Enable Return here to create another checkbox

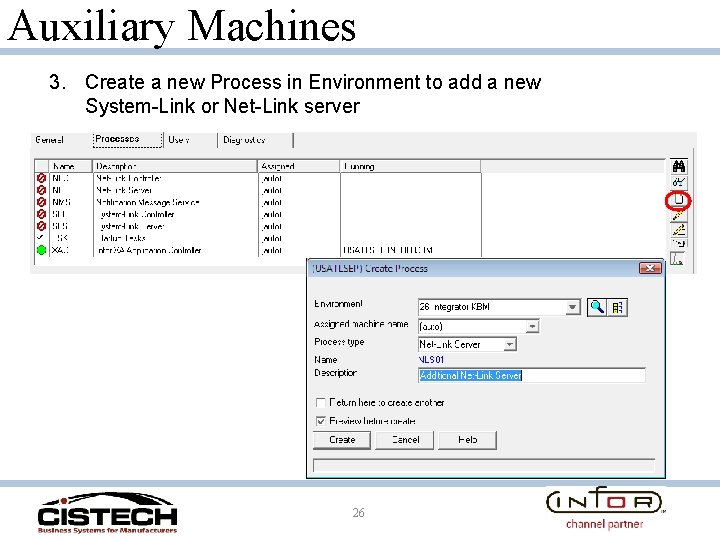tap(321, 403)
